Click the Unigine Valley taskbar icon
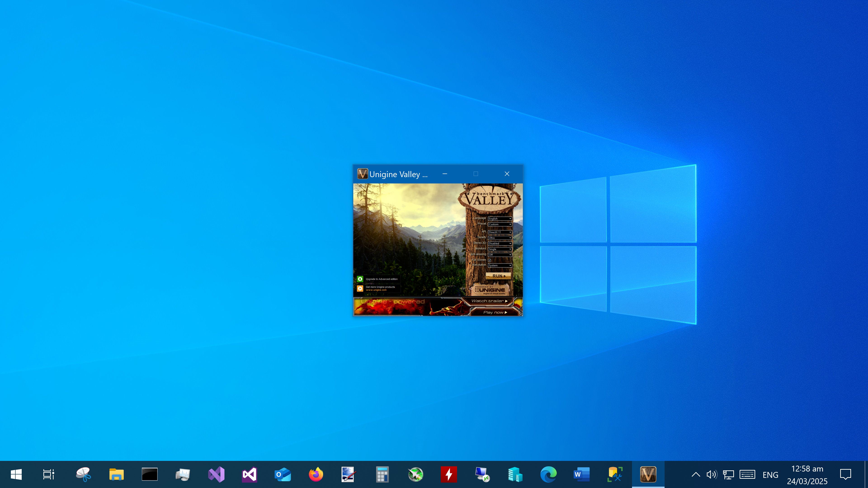 click(648, 474)
